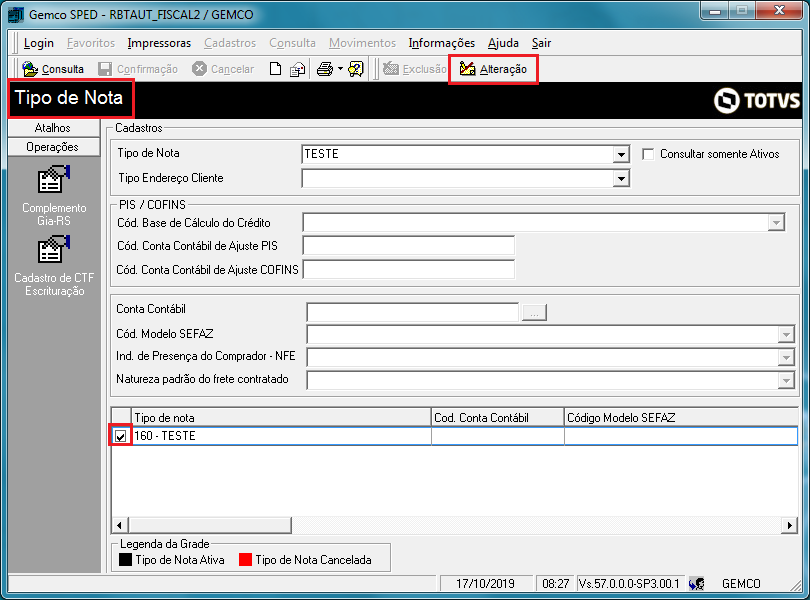Click the Cod. Conta Contábil column header

coord(497,417)
